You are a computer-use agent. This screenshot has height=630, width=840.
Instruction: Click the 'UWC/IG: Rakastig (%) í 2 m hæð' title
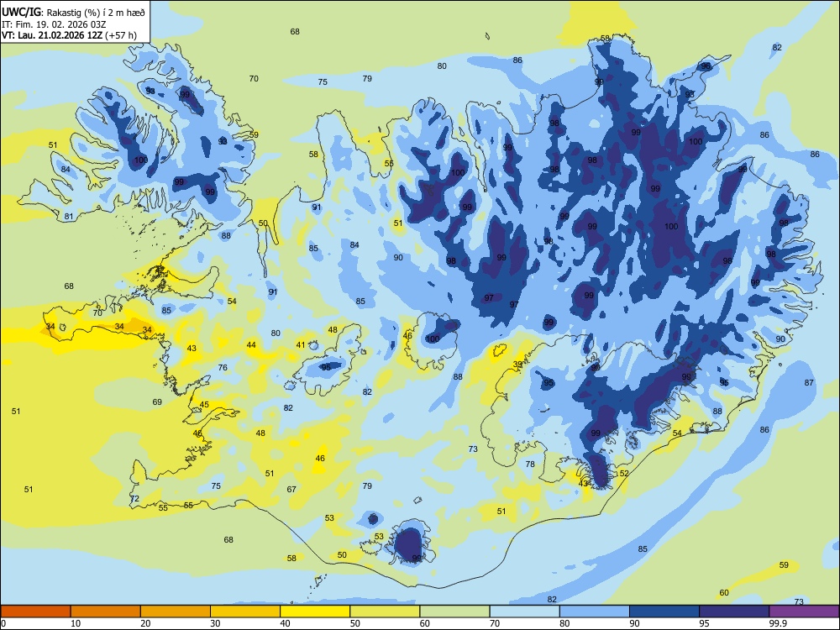pos(73,13)
